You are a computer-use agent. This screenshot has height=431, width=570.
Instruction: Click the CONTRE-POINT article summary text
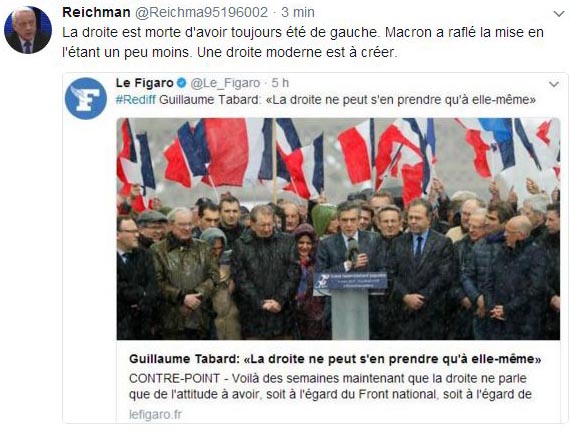330,386
